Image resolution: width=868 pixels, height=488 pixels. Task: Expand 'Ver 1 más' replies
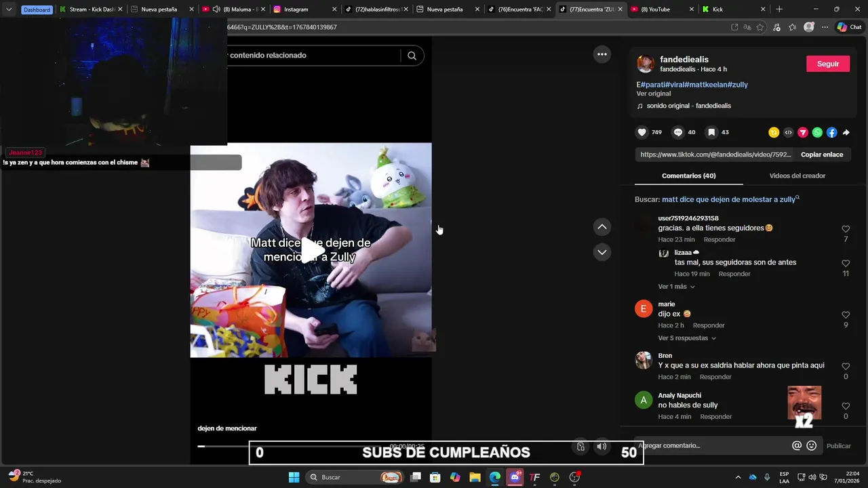pos(676,287)
